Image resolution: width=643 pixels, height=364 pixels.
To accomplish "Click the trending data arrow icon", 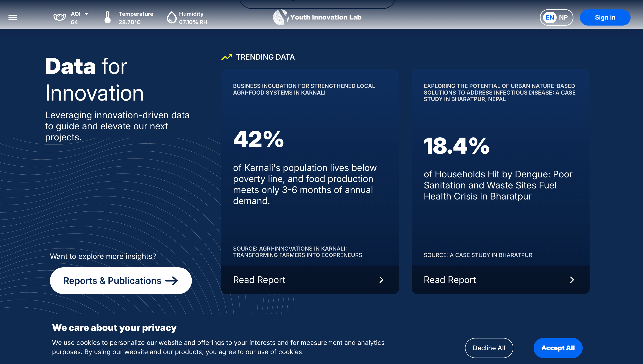I will click(227, 57).
